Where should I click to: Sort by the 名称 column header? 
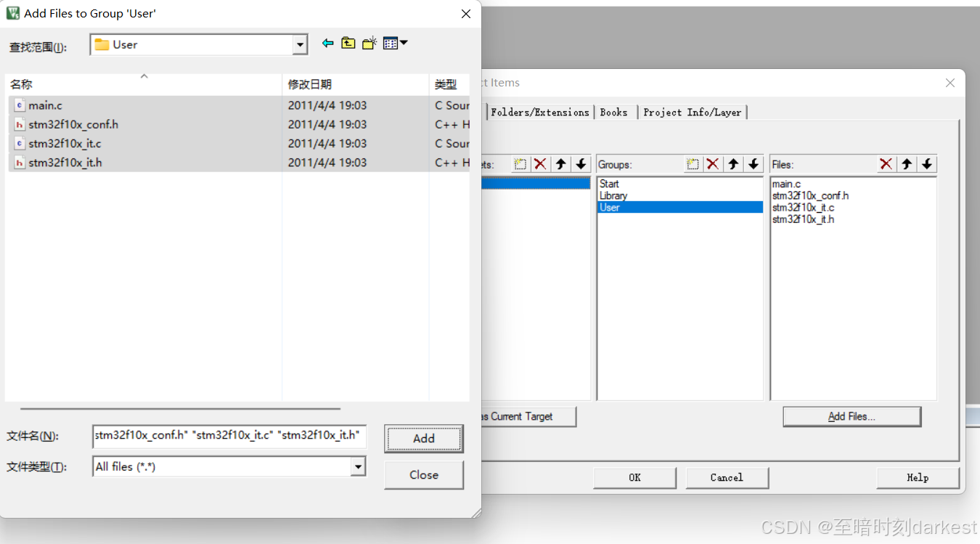pyautogui.click(x=144, y=84)
